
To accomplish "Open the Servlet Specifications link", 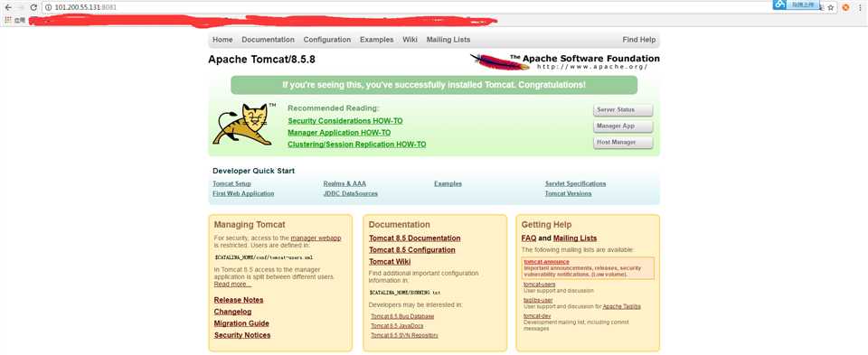I will click(575, 183).
